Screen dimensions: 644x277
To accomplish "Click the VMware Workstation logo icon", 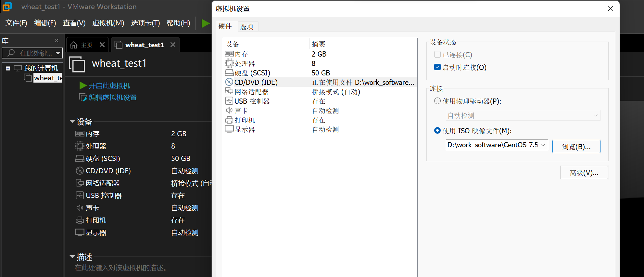I will pos(6,7).
